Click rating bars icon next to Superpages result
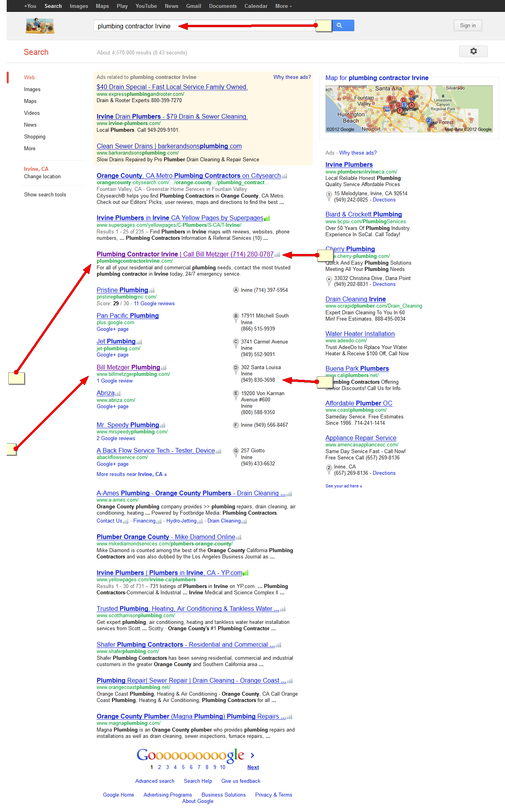 (267, 218)
